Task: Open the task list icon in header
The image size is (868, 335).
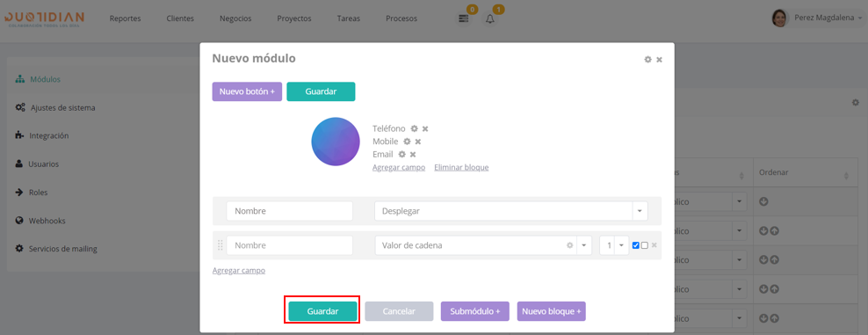Action: [464, 18]
